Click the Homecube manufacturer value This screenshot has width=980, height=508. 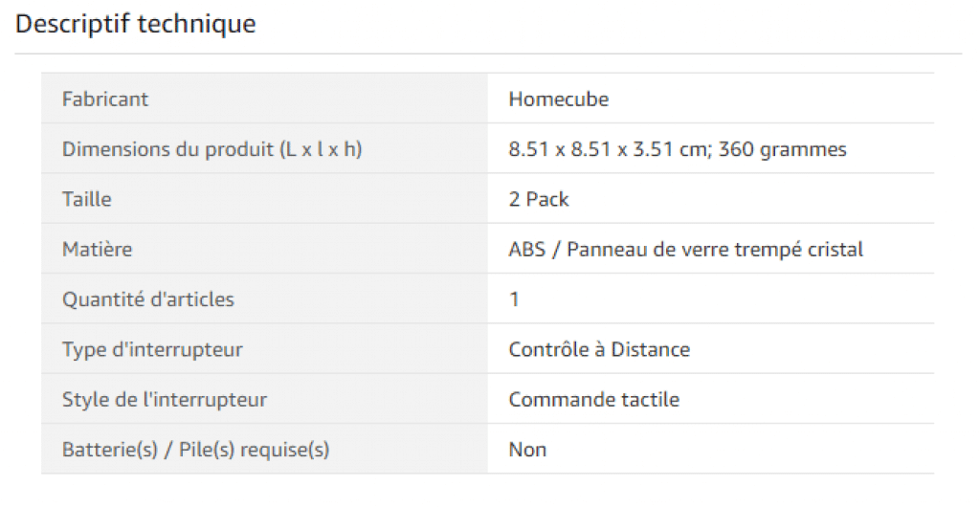pyautogui.click(x=558, y=99)
